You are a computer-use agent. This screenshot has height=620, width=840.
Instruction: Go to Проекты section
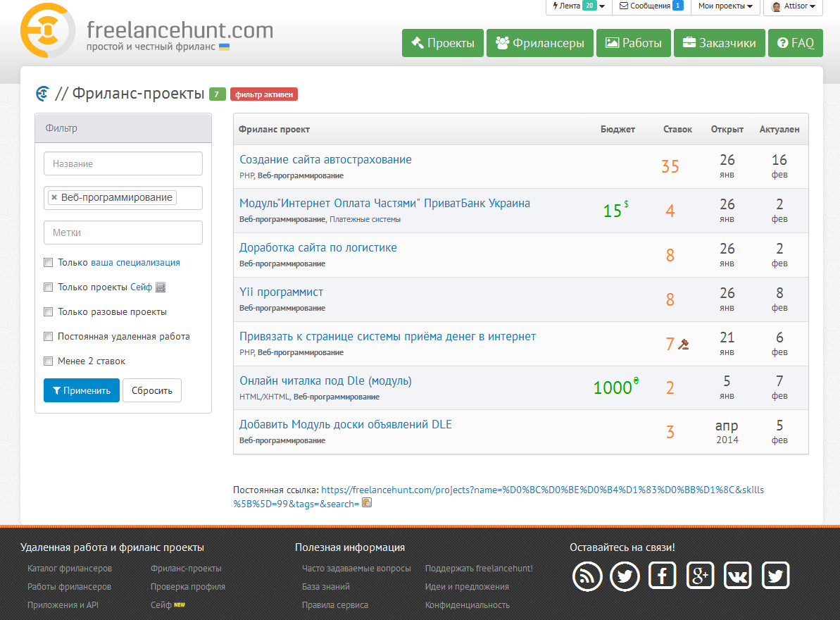click(442, 43)
